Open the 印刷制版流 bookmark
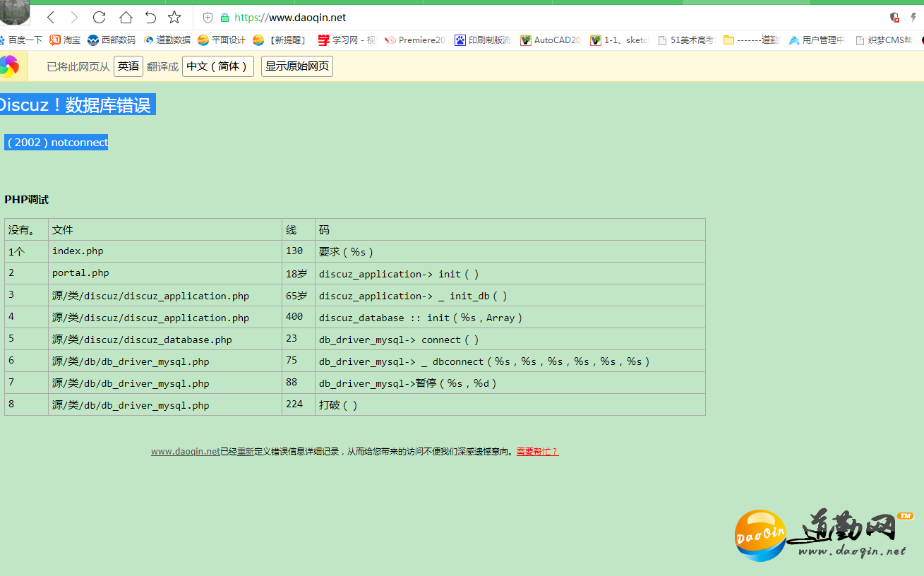The image size is (924, 576). click(x=483, y=40)
